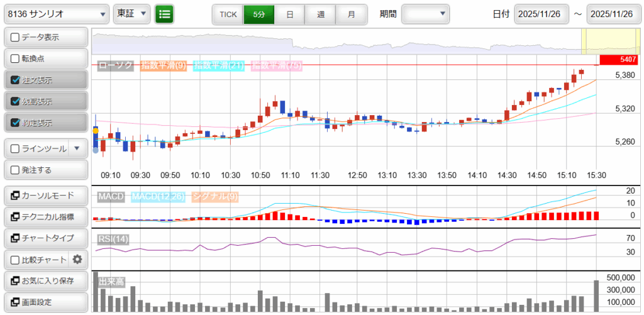Image resolution: width=644 pixels, height=315 pixels.
Task: Click the 発注する order button
Action: [45, 170]
